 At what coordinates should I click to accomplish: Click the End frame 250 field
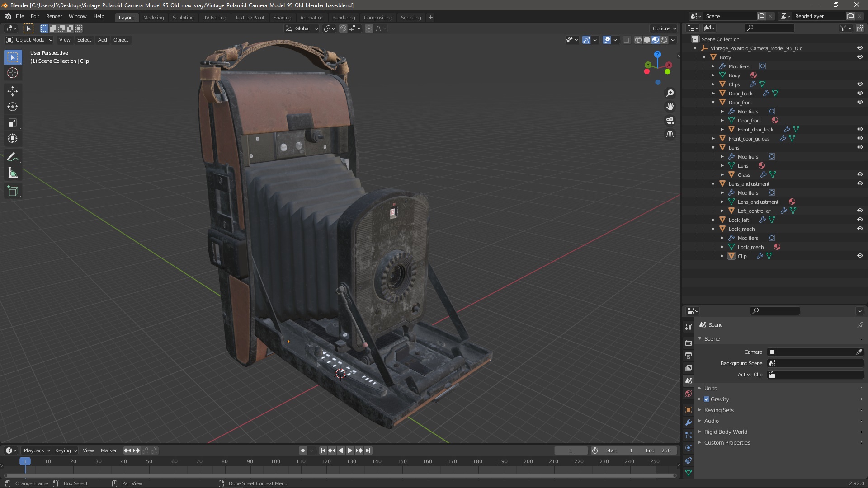click(x=659, y=450)
